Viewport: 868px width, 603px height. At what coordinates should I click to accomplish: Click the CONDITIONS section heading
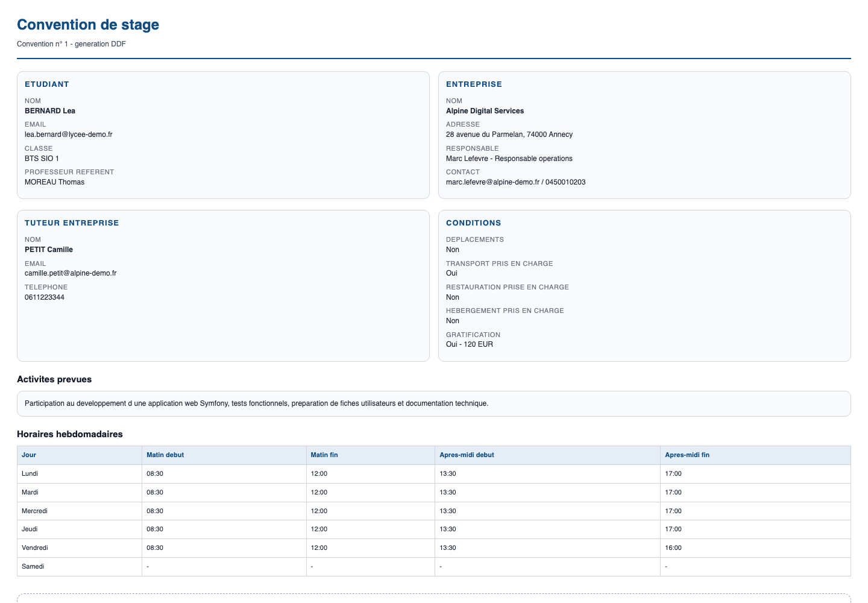473,223
